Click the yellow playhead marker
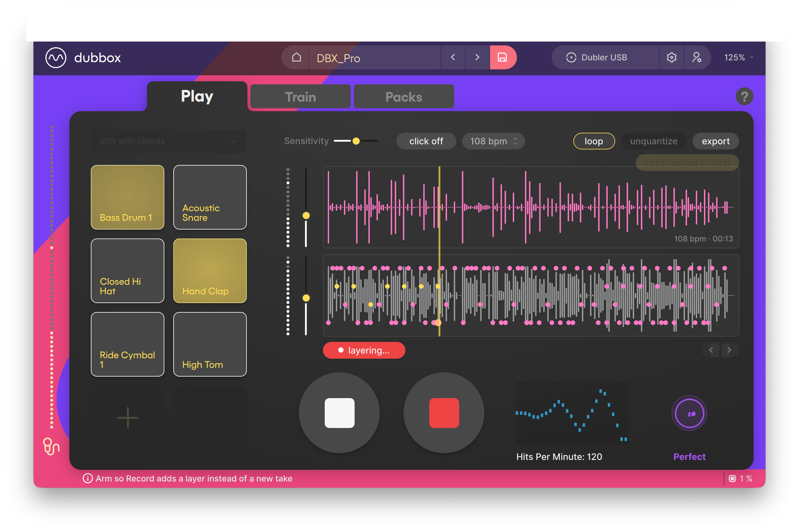The width and height of the screenshot is (799, 532). click(x=439, y=251)
